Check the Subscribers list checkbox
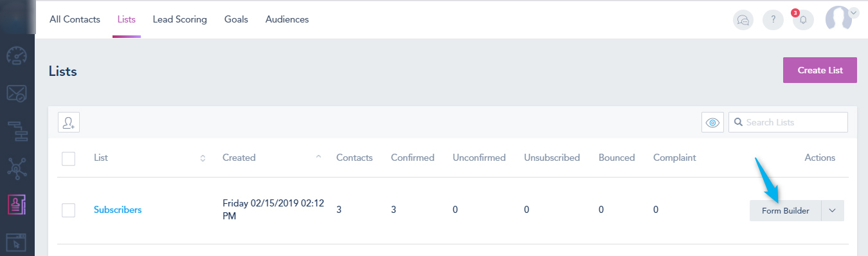 (x=69, y=210)
